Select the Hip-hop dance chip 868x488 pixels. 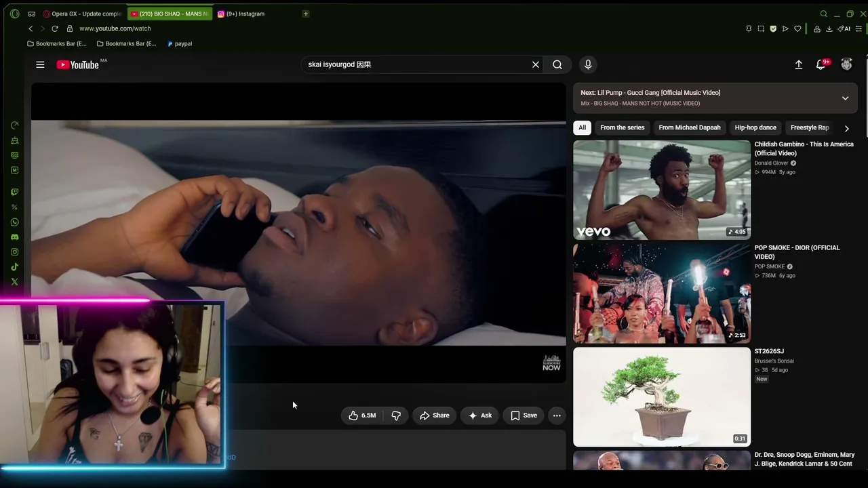click(x=755, y=127)
